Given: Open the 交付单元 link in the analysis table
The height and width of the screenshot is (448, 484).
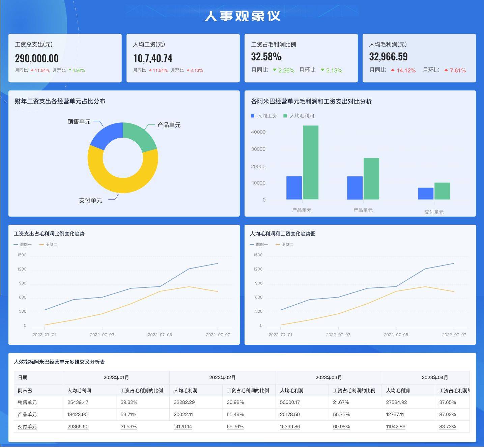Looking at the screenshot, I should 27,427.
